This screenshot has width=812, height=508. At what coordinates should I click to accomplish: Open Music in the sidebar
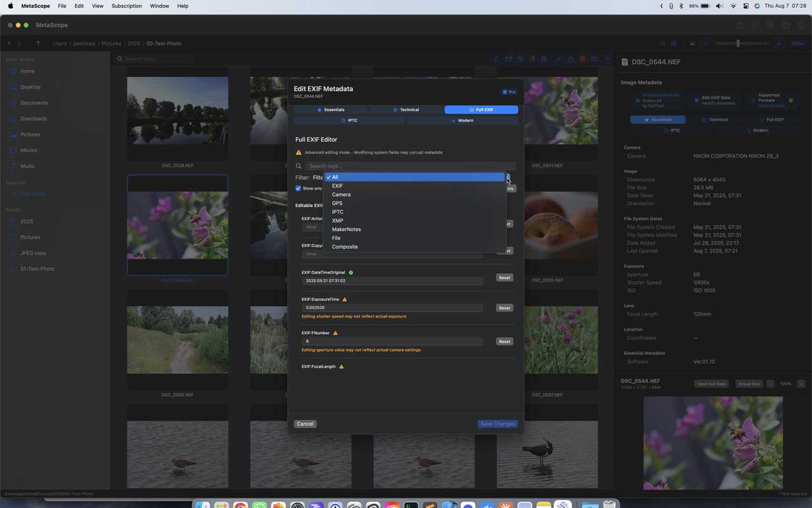(x=27, y=166)
